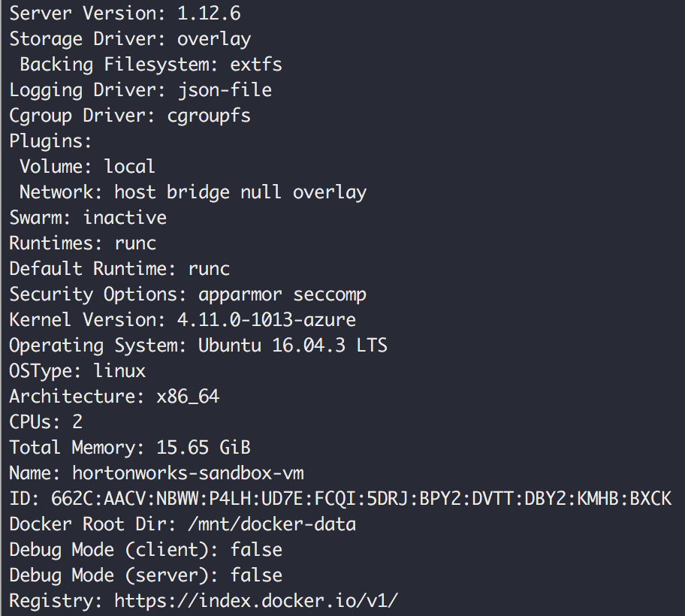
Task: Click the Default Runtime runc value
Action: [x=209, y=269]
